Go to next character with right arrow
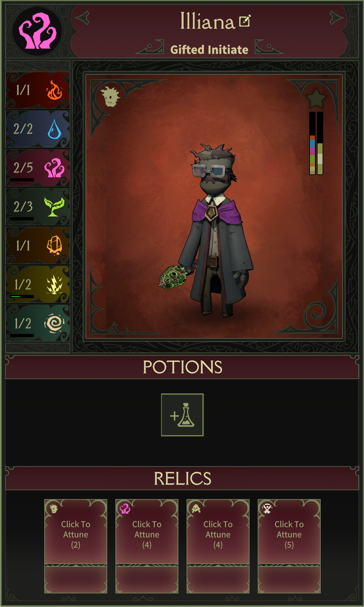 (336, 17)
